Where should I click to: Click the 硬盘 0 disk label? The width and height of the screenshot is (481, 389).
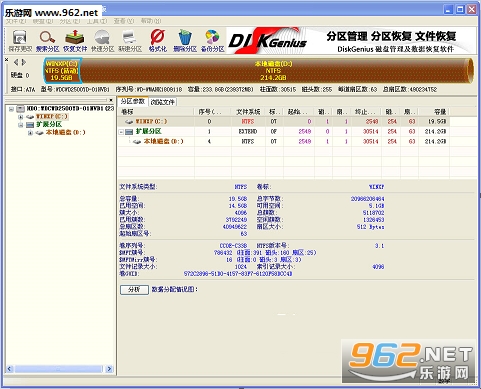(20, 75)
